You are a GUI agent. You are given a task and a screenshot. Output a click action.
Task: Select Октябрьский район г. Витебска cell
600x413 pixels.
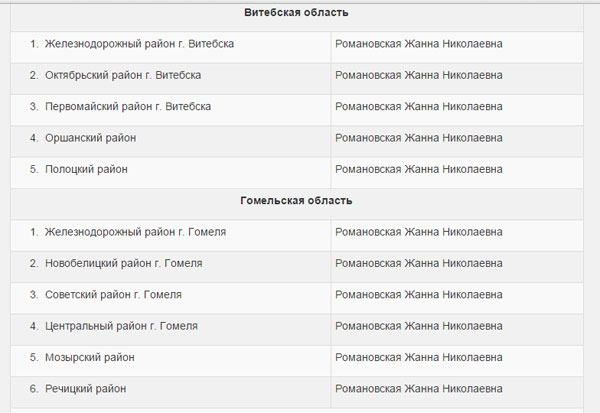click(123, 75)
